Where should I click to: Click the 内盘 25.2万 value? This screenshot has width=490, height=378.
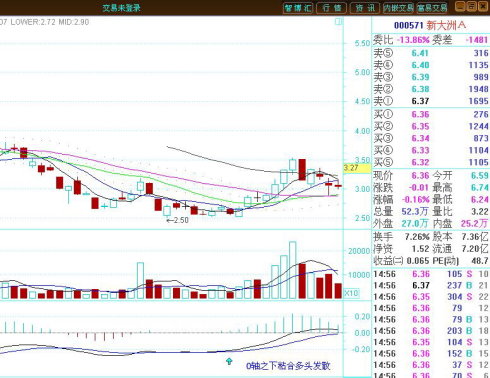point(475,224)
